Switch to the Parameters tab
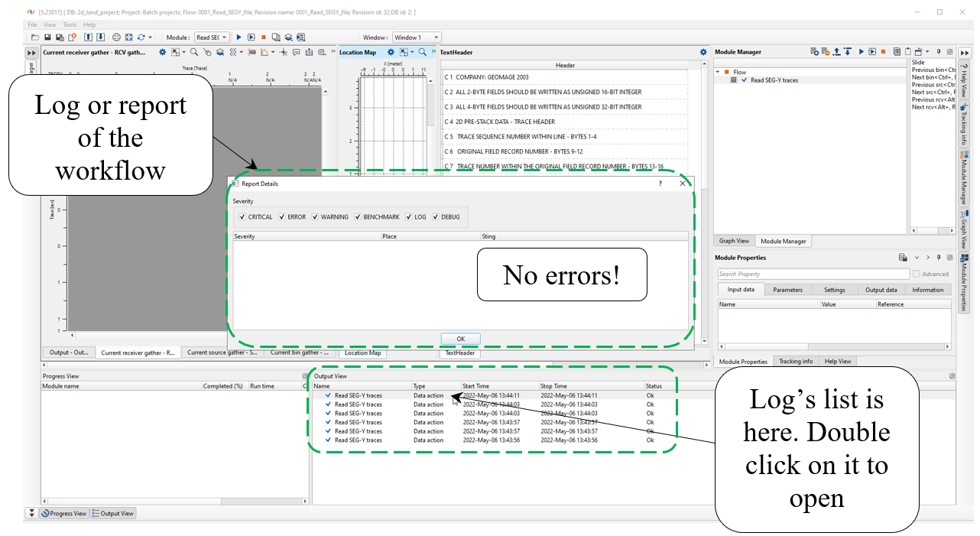 click(x=787, y=290)
